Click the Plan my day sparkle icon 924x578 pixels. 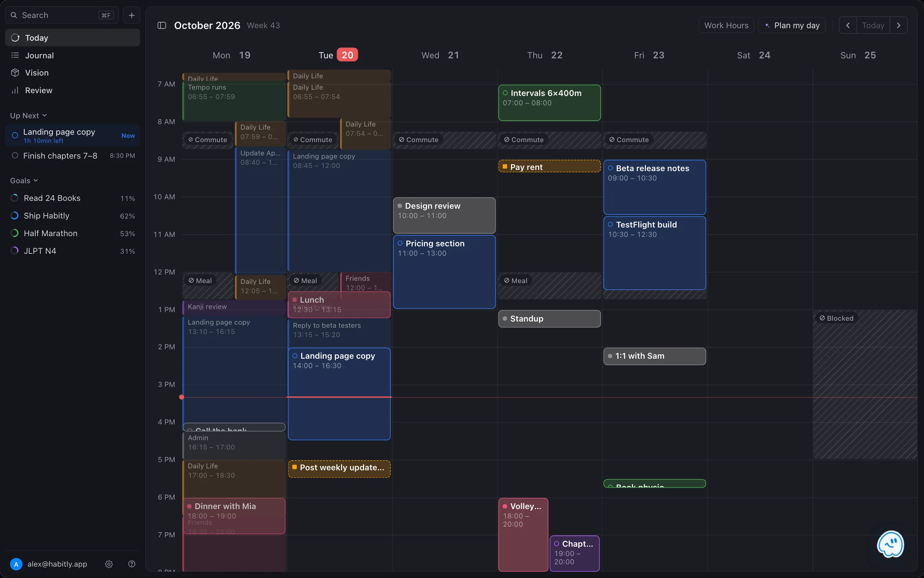[x=767, y=25]
